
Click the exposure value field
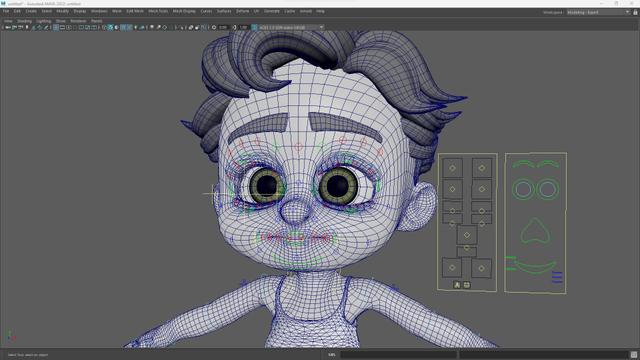click(223, 27)
